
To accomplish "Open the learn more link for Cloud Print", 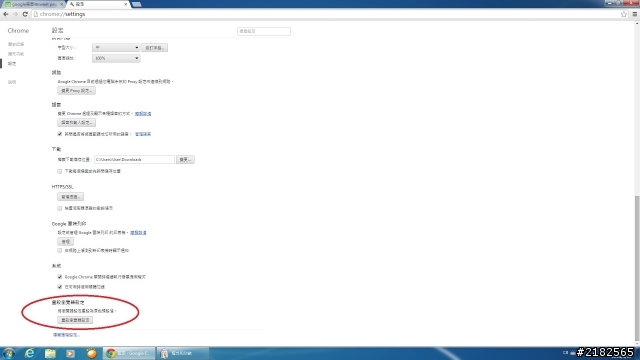I will [138, 233].
